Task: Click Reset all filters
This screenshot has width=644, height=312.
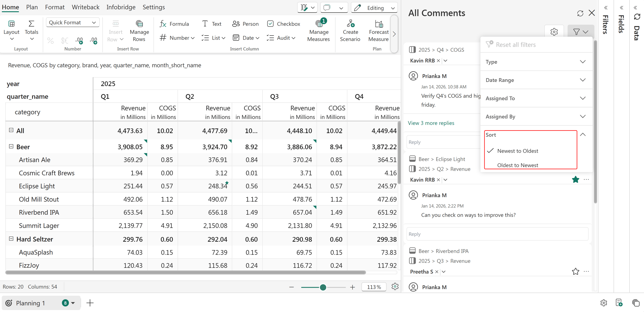Action: pos(515,44)
